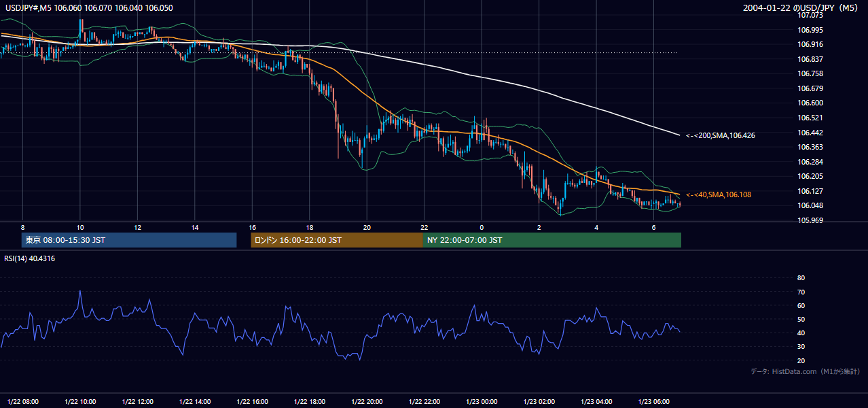Click price axis value 106.916
The height and width of the screenshot is (408, 868).
point(810,44)
